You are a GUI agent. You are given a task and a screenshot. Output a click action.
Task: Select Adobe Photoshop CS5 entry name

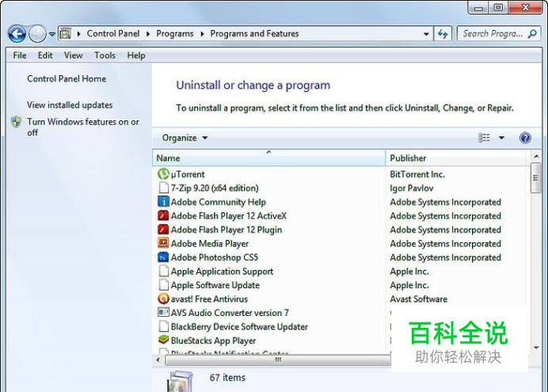pyautogui.click(x=215, y=257)
